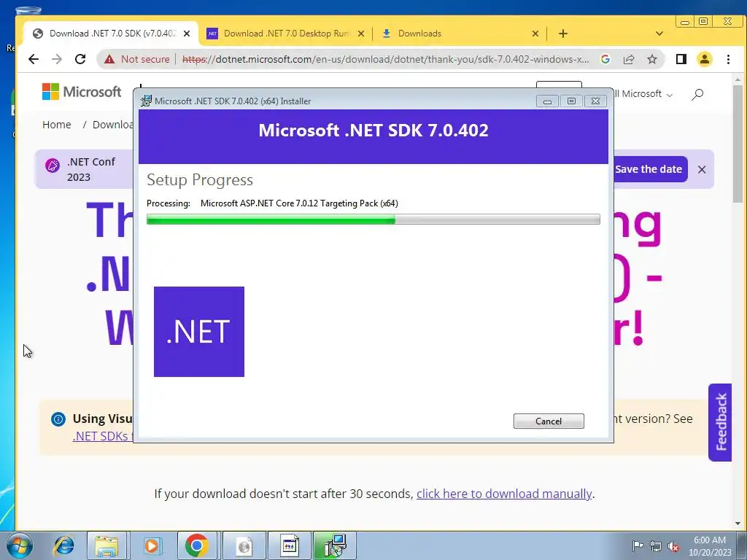Open the disc installer taskbar item
The width and height of the screenshot is (747, 560).
[243, 545]
